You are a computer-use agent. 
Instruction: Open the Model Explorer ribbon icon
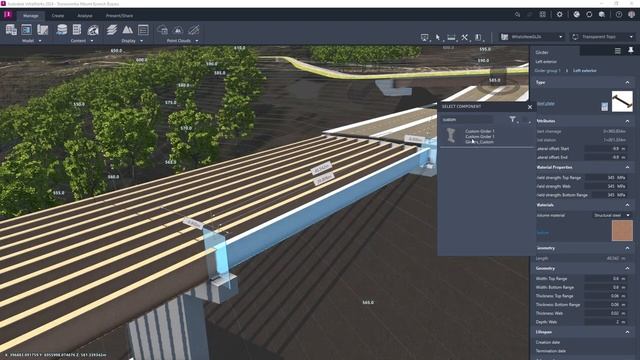(x=11, y=30)
